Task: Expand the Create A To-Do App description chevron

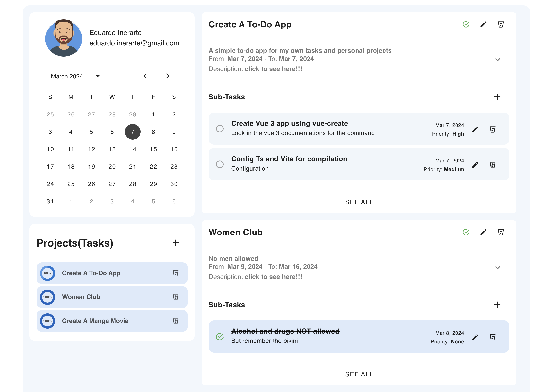Action: click(x=497, y=60)
